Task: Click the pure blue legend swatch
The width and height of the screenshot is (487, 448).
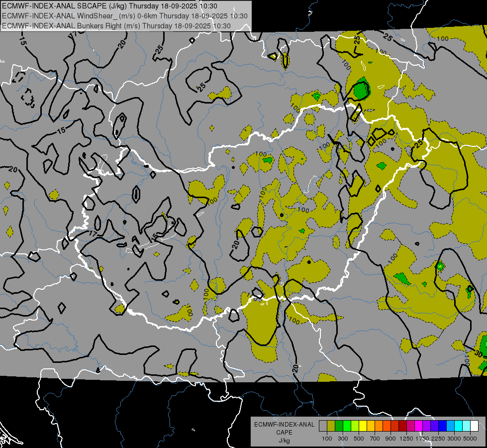Action: coord(442,426)
